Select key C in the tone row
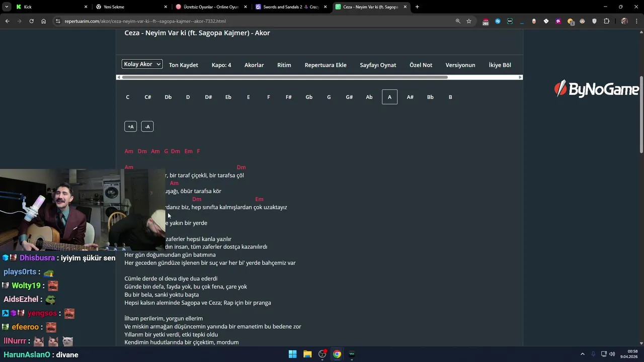The height and width of the screenshot is (362, 644). [128, 97]
